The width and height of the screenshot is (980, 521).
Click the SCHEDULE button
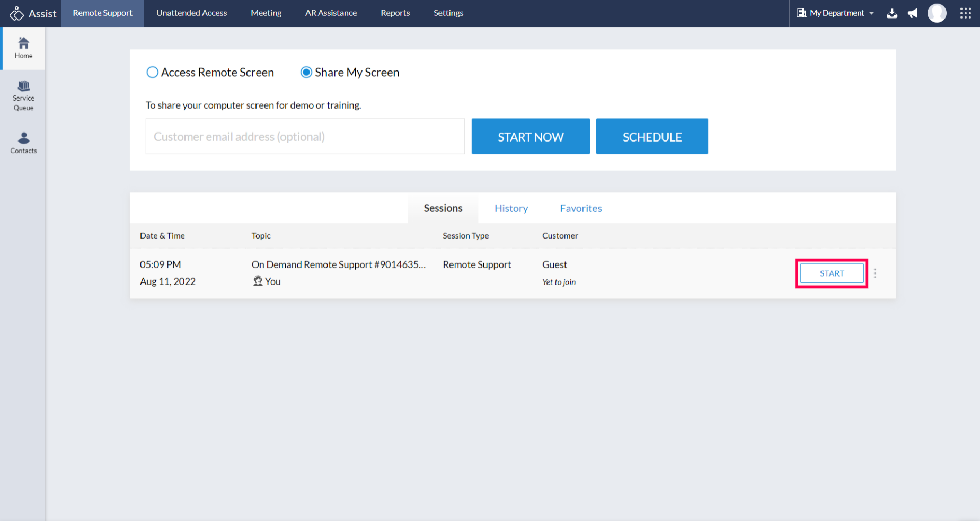[652, 137]
